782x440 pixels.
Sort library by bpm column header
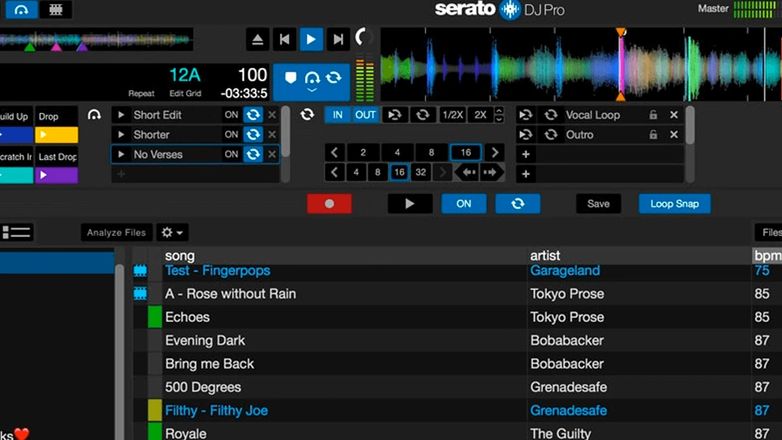pos(765,256)
